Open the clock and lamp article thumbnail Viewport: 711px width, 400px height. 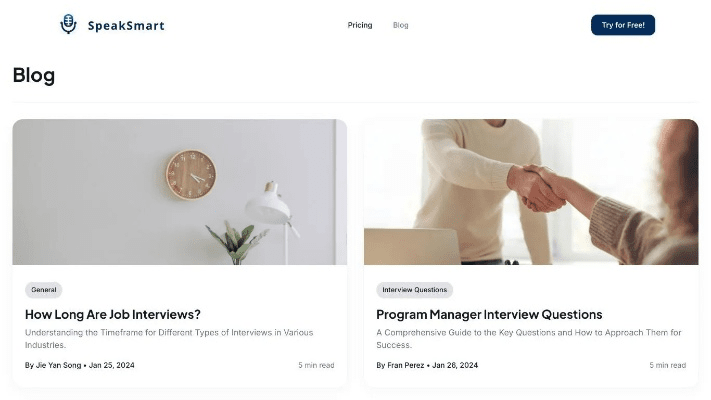(x=180, y=192)
